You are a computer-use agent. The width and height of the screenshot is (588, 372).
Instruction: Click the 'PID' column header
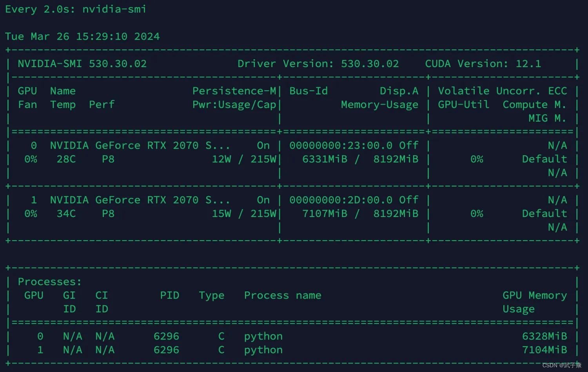coord(170,295)
